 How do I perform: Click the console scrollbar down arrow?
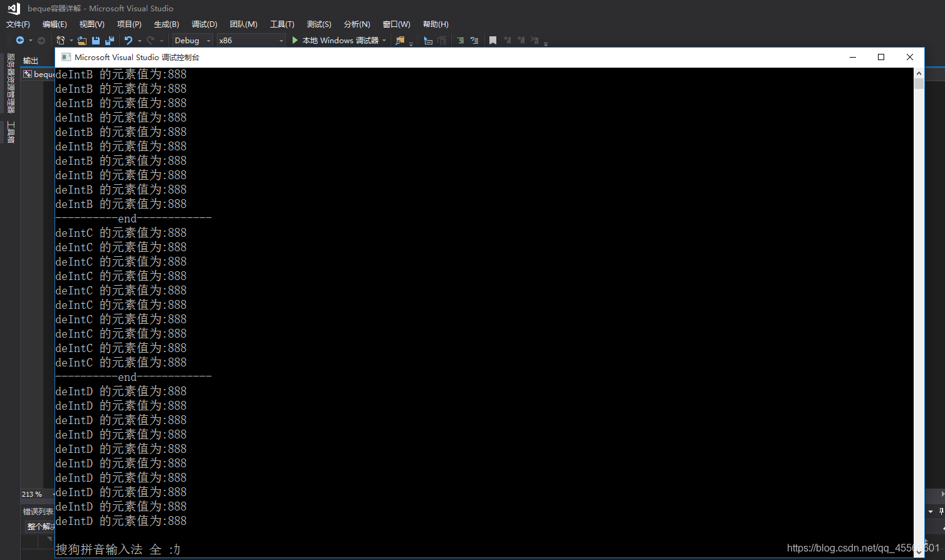pyautogui.click(x=919, y=552)
